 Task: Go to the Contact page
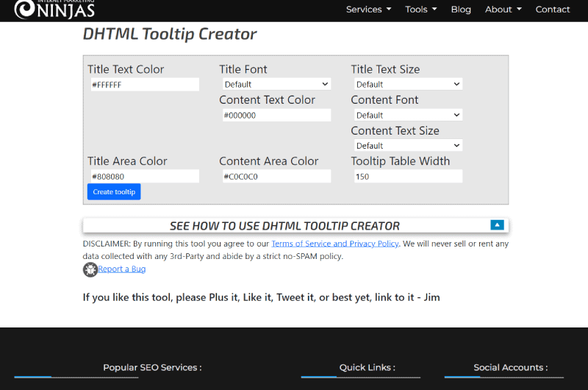coord(553,10)
